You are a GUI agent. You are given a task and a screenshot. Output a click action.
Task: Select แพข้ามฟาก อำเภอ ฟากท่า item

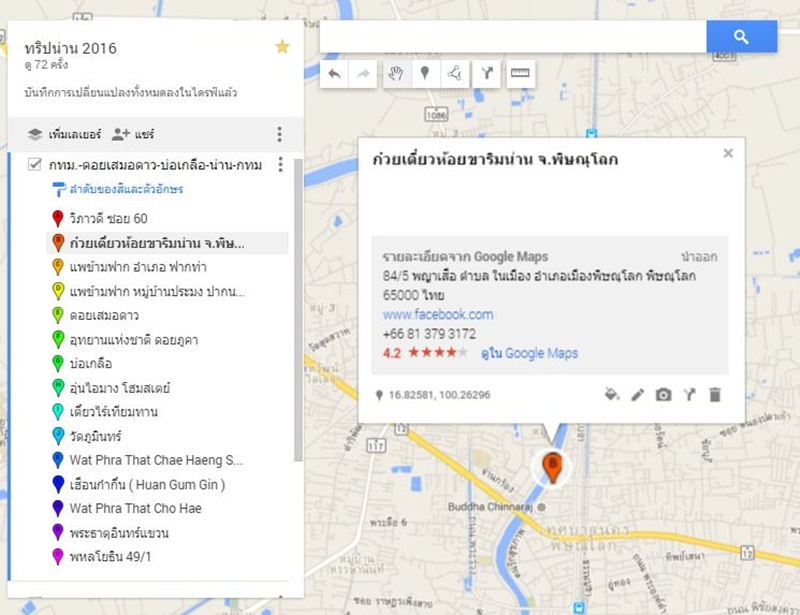click(x=138, y=267)
